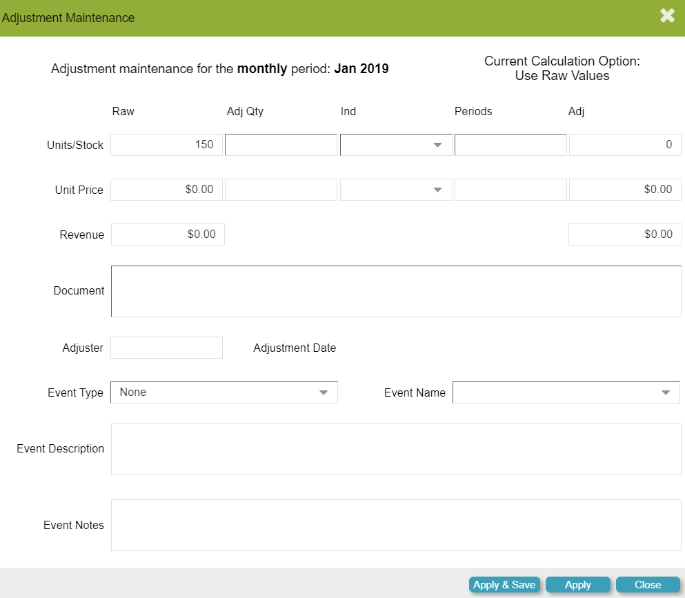Click the Revenue Adj value field
This screenshot has height=598, width=685.
pos(625,234)
